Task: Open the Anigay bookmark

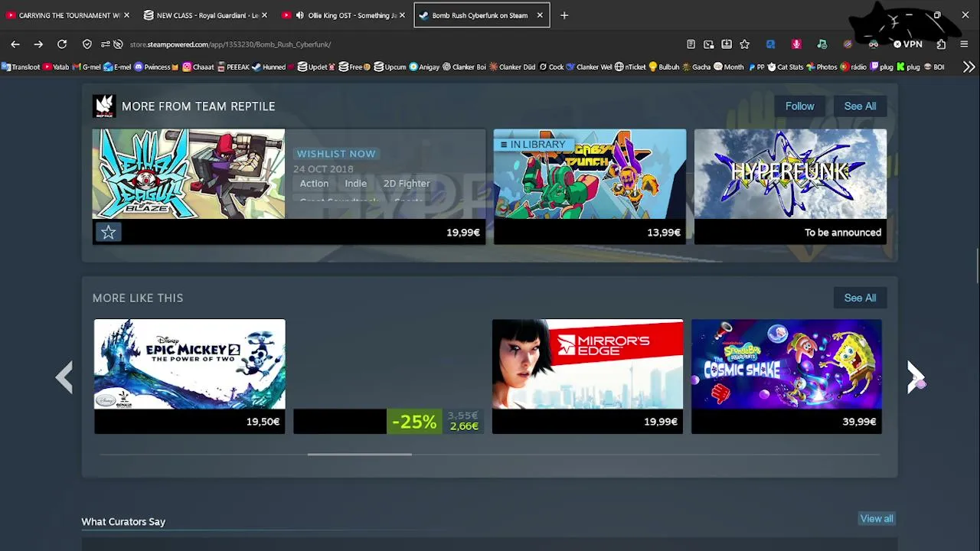Action: pos(424,67)
